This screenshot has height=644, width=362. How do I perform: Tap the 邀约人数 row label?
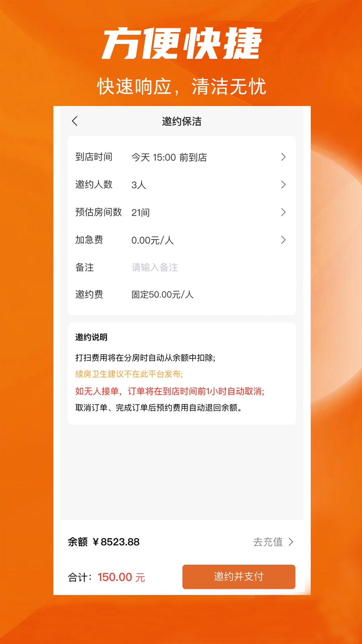tap(94, 184)
